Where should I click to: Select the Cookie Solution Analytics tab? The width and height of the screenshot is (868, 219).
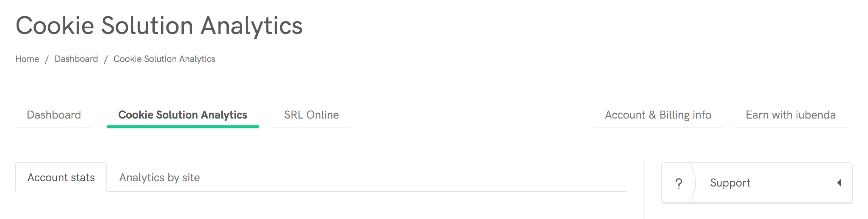[x=183, y=115]
